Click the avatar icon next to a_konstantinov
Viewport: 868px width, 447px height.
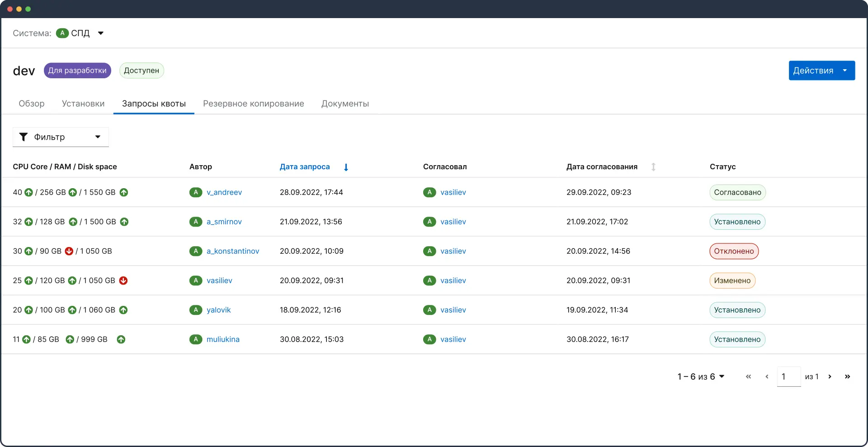196,251
